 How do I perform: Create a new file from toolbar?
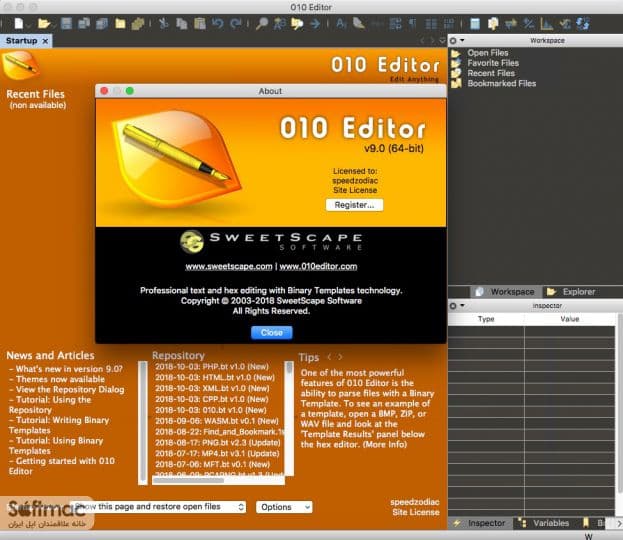[x=19, y=23]
